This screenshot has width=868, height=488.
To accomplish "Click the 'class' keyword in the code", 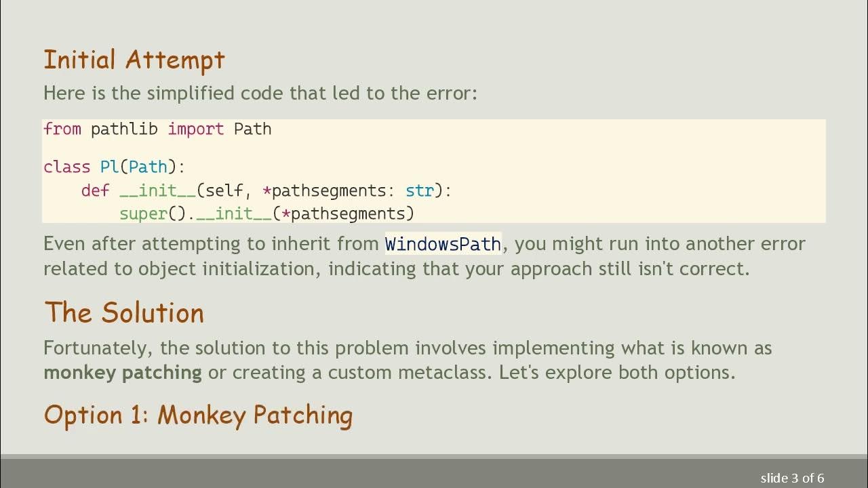I will (x=66, y=167).
